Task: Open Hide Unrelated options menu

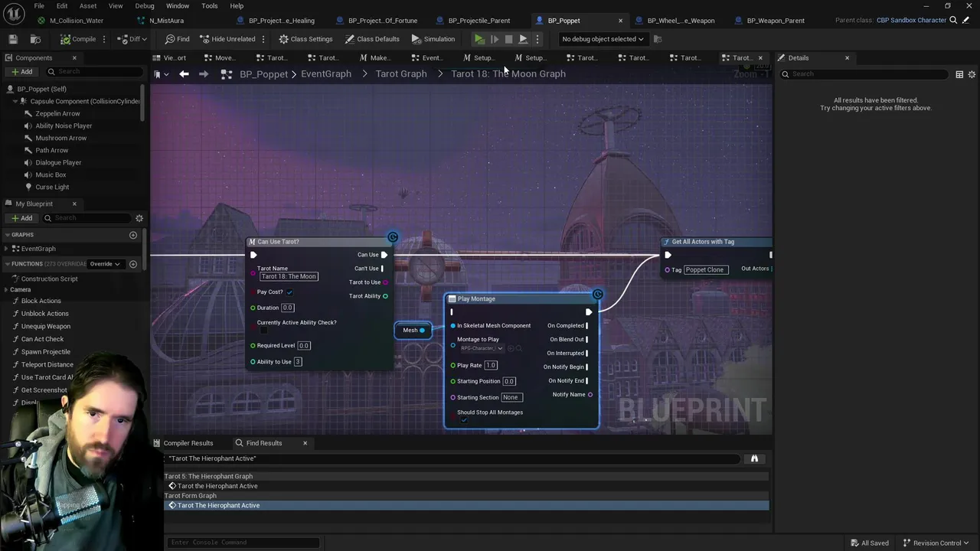Action: pos(263,39)
